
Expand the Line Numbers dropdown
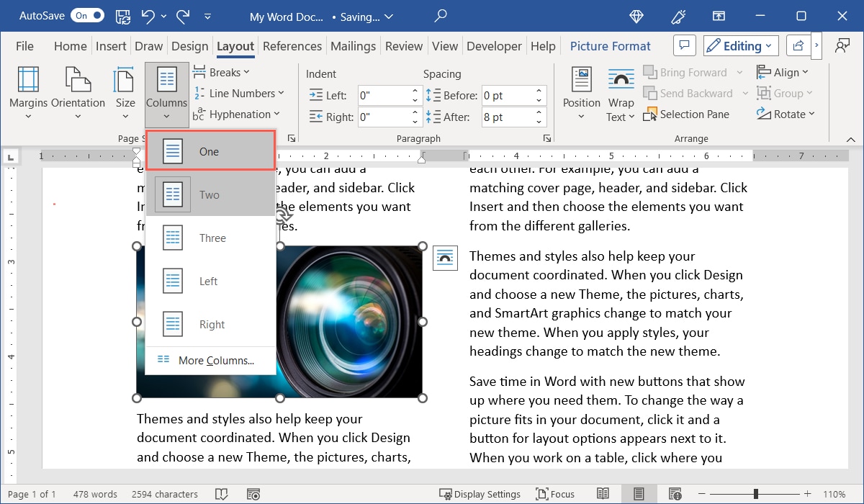(240, 93)
